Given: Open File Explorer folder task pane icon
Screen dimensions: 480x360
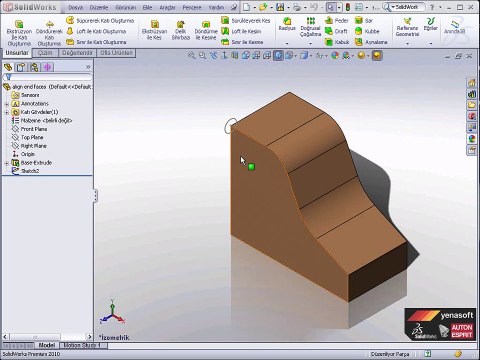Looking at the screenshot, I should [472, 105].
